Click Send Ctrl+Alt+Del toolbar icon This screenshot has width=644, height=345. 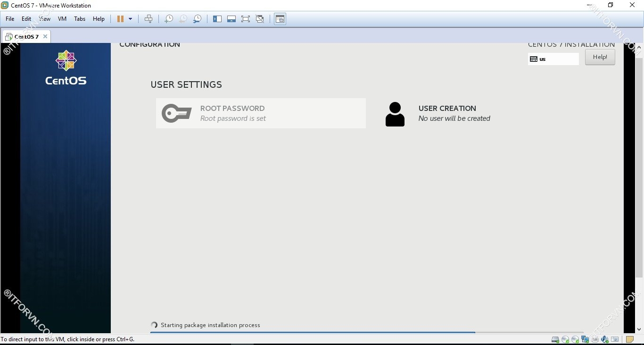149,19
